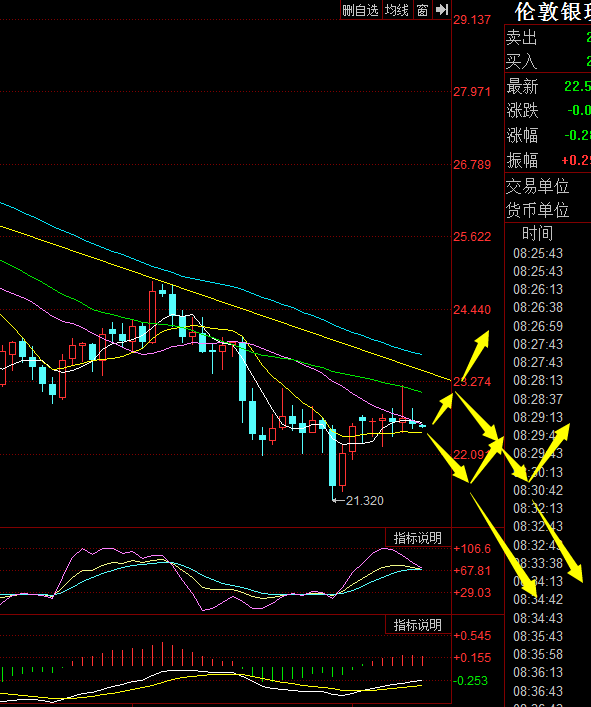Open 指标说明 in the KDJ oscillator panel
This screenshot has width=591, height=707.
(x=418, y=538)
